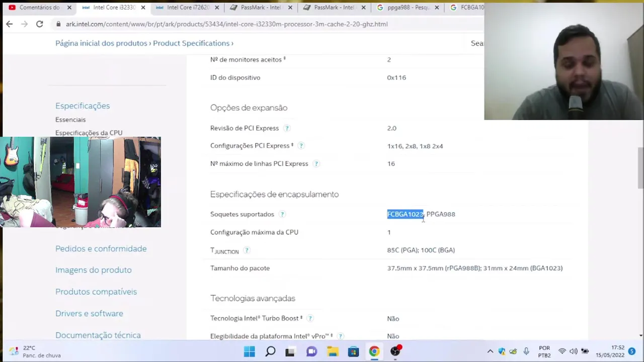The image size is (644, 362).
Task: Reload the Intel ARK page
Action: point(39,24)
